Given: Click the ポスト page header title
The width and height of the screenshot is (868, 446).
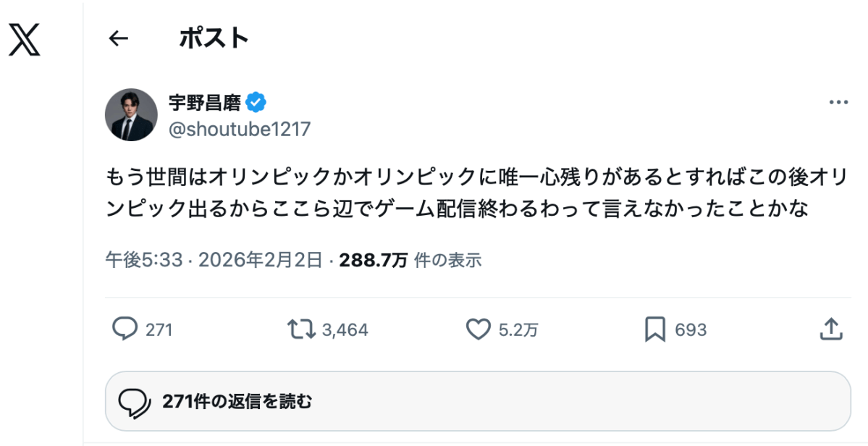Looking at the screenshot, I should coord(214,39).
